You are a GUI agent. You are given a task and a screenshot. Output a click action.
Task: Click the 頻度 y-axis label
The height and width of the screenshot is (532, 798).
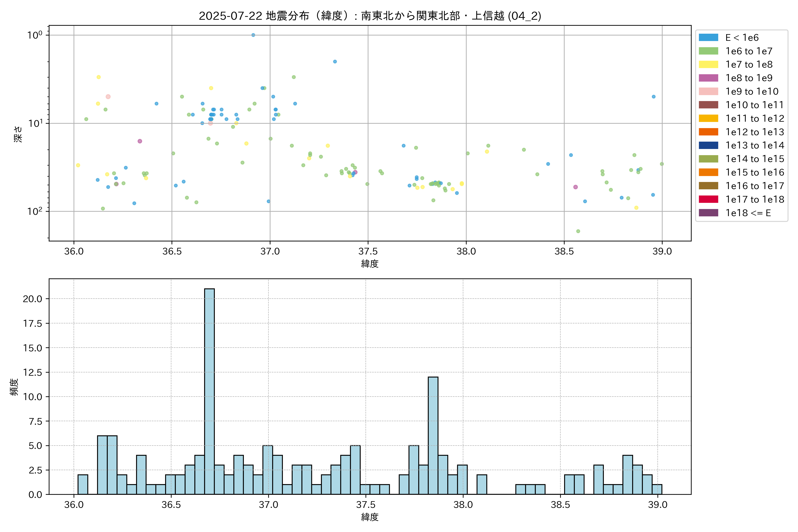pos(14,387)
